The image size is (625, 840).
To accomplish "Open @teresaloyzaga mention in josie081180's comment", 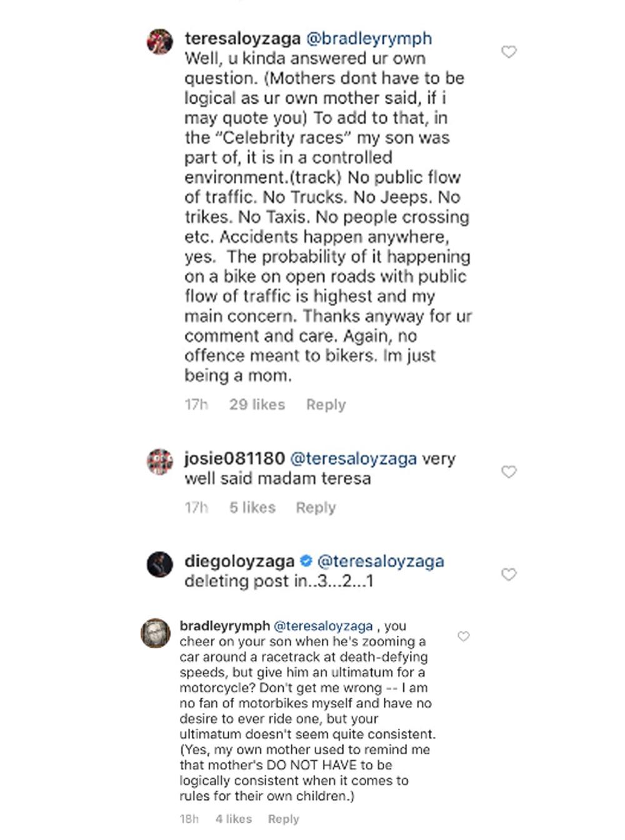I will pos(353,458).
